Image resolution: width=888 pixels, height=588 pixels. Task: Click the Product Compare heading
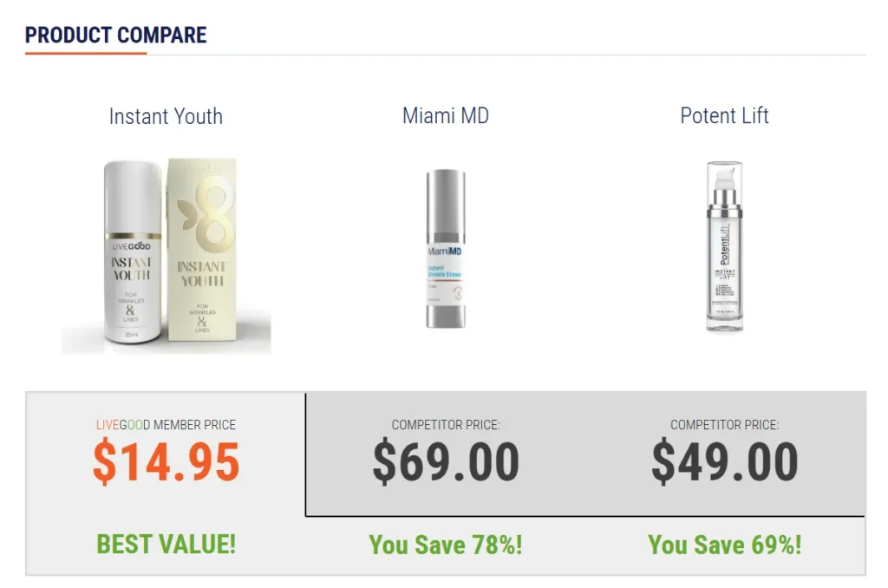tap(115, 36)
